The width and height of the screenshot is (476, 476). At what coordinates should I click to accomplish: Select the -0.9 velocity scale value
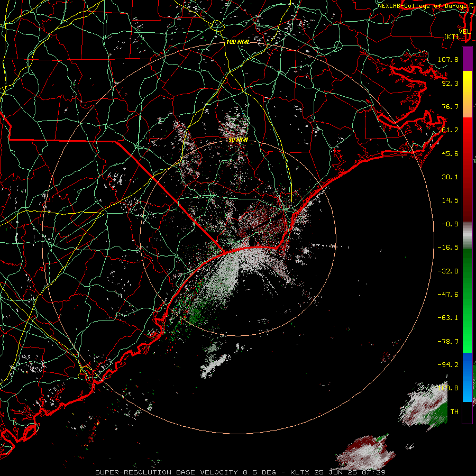tap(450, 224)
